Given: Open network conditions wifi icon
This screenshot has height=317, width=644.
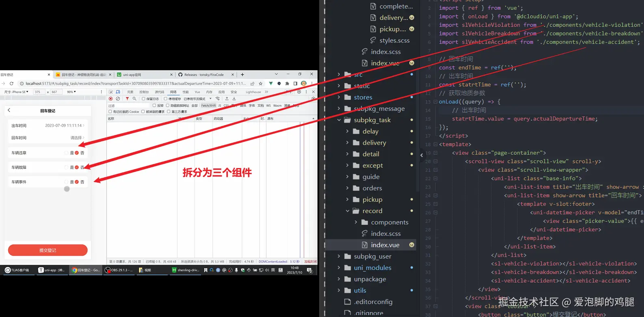Looking at the screenshot, I should tap(218, 99).
